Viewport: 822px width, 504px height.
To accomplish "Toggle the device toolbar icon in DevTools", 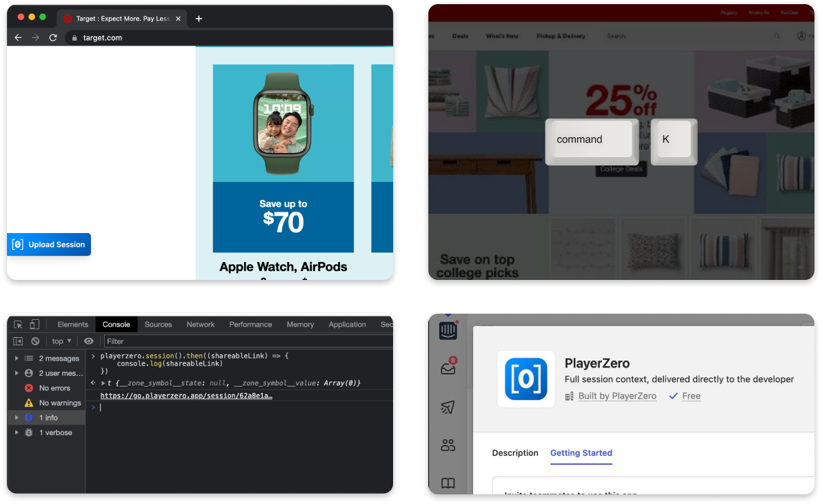I will [34, 324].
